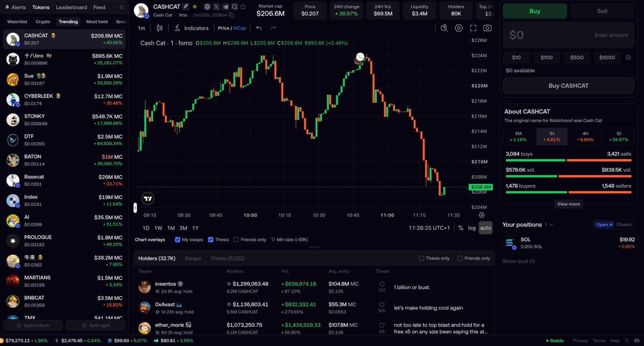Show Closed positions
This screenshot has height=346, width=644.
tap(624, 225)
